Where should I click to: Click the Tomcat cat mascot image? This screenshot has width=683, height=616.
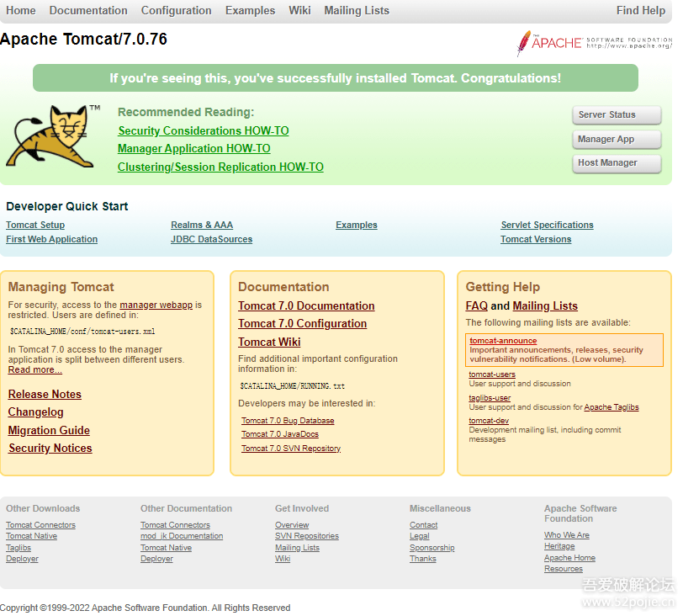53,136
